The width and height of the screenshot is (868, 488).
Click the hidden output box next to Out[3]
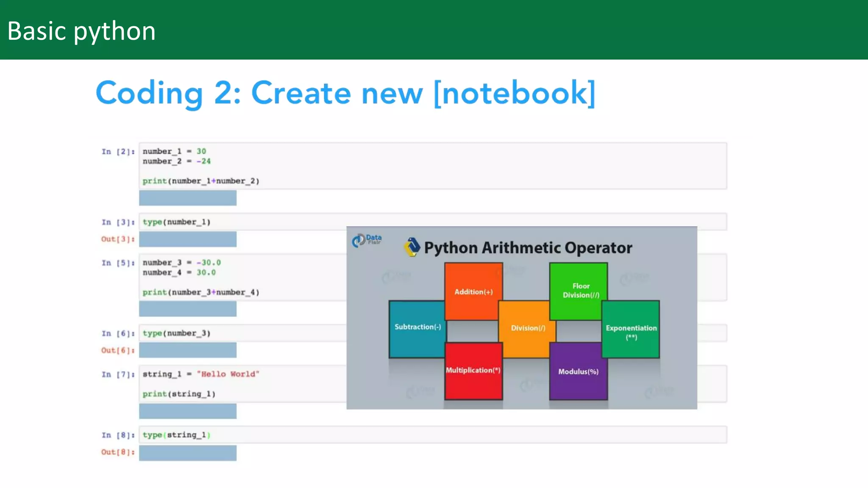pyautogui.click(x=188, y=239)
